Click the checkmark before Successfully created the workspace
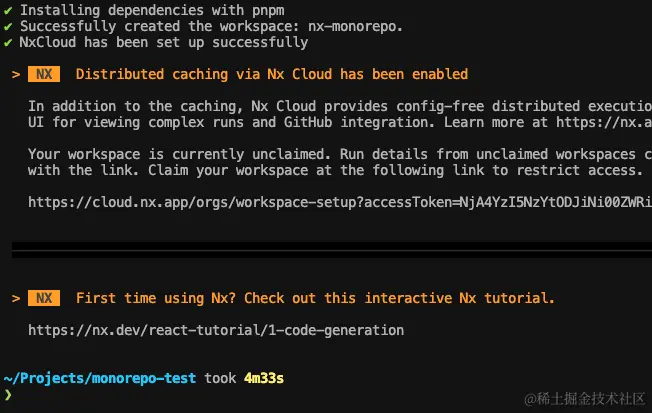 pos(8,27)
